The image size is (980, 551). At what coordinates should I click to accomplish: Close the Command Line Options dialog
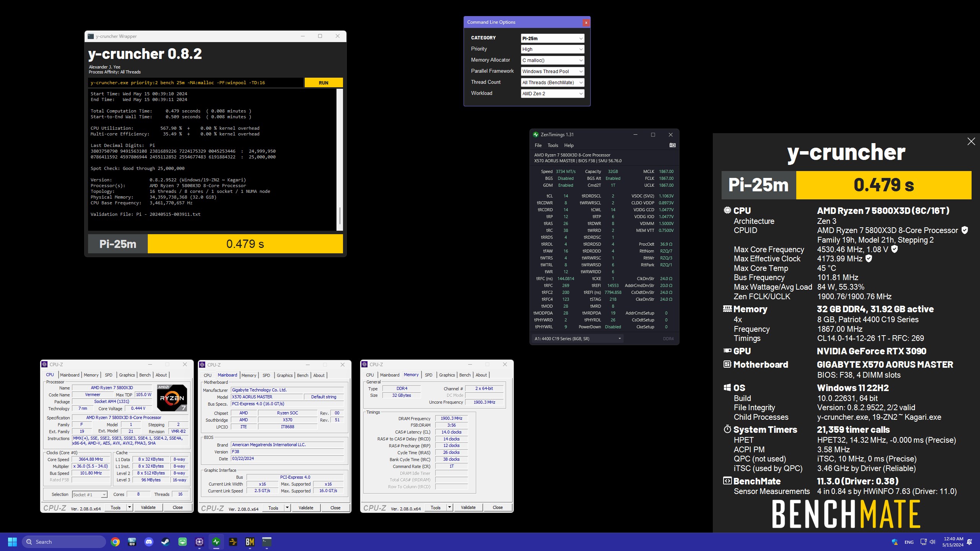point(586,23)
